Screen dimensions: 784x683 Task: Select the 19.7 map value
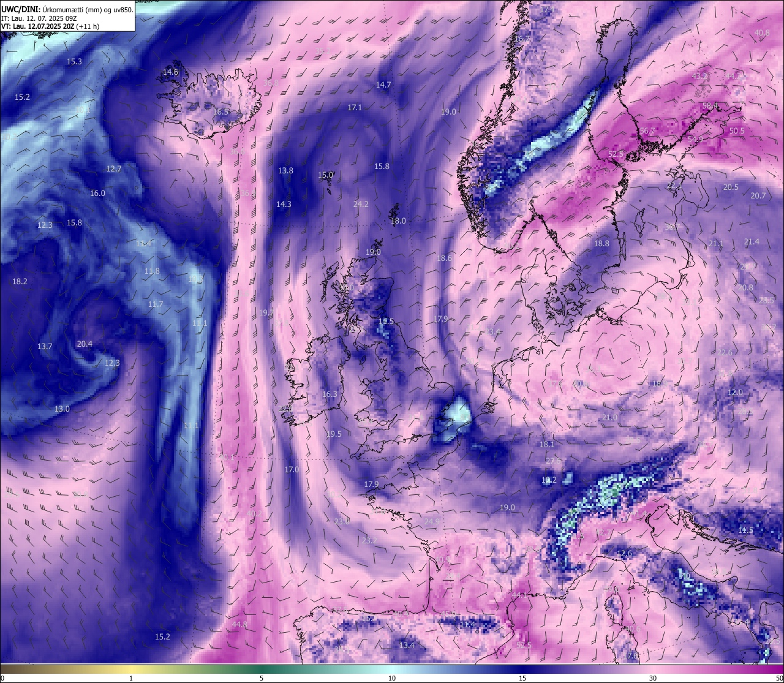click(266, 312)
